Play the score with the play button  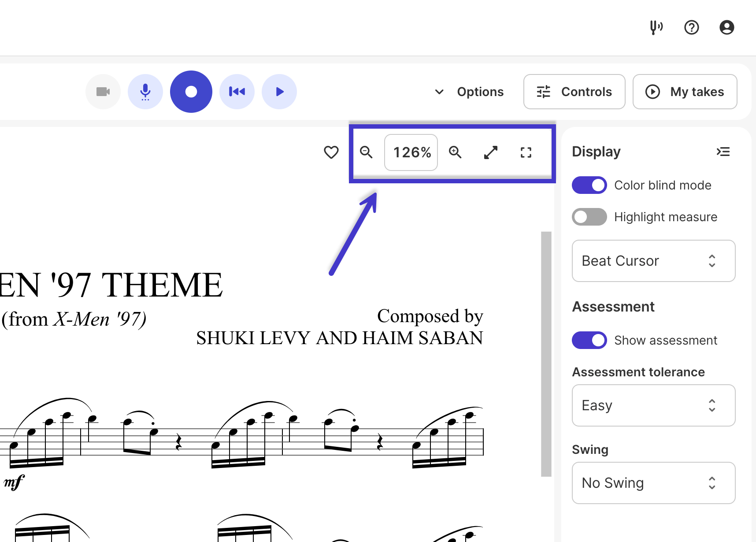pos(279,92)
